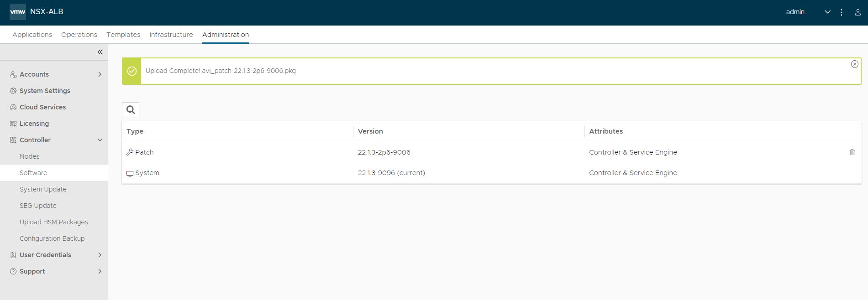Viewport: 868px width, 300px height.
Task: Click the User Credentials icon
Action: [x=13, y=255]
